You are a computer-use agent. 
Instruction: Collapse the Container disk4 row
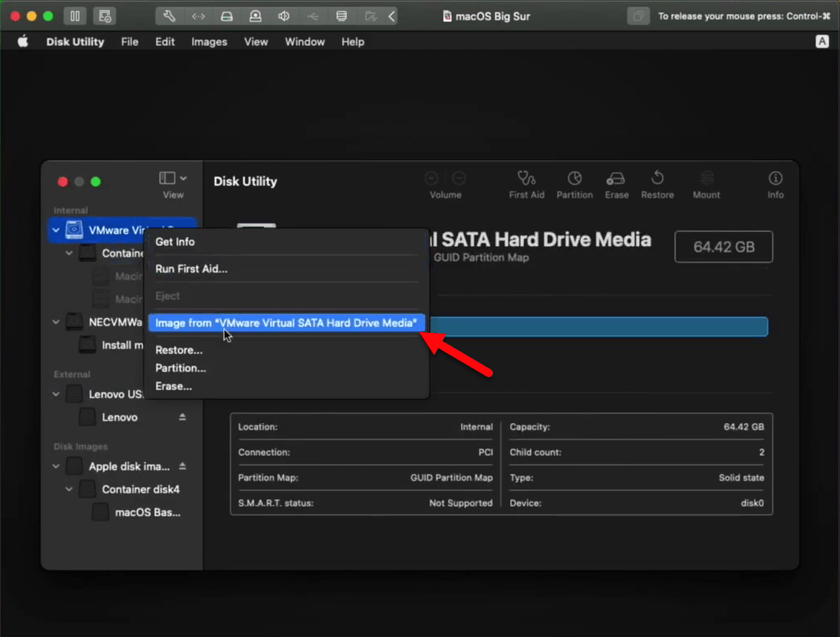tap(69, 489)
